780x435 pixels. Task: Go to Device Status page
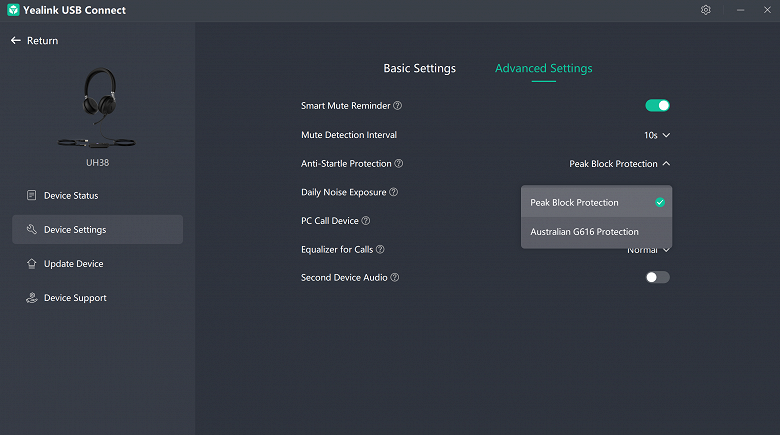click(x=98, y=196)
